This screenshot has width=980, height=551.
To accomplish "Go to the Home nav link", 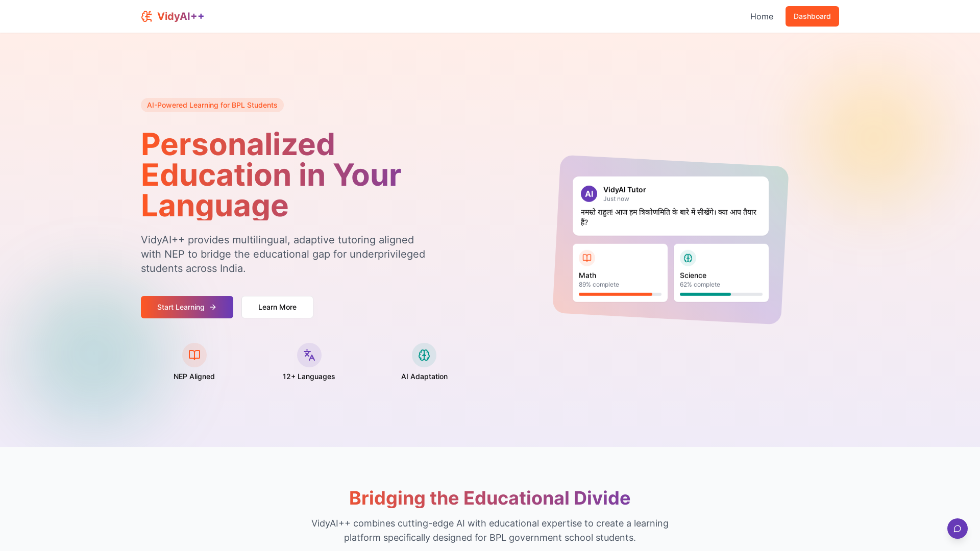I will click(x=762, y=16).
